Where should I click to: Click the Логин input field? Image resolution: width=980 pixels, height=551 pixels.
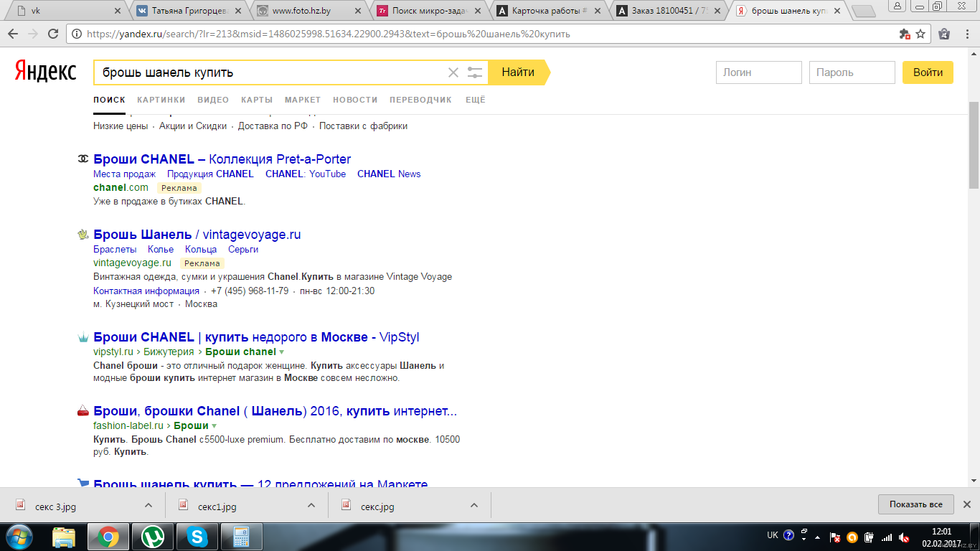[x=759, y=72]
